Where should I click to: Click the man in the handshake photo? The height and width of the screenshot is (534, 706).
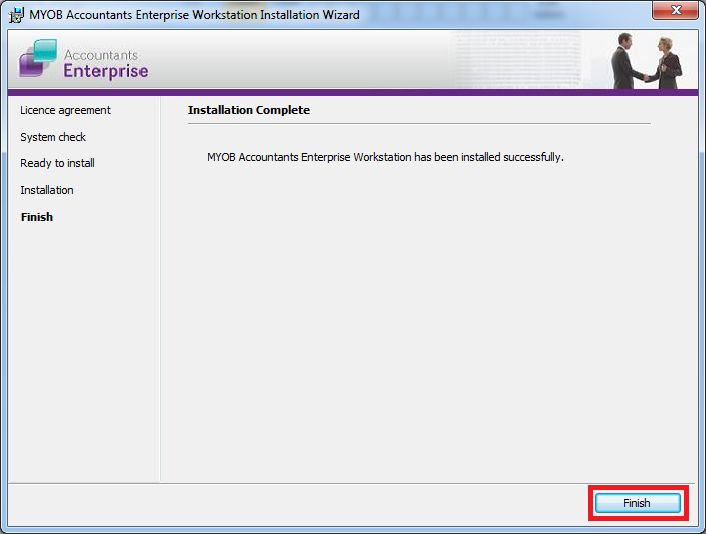[627, 62]
